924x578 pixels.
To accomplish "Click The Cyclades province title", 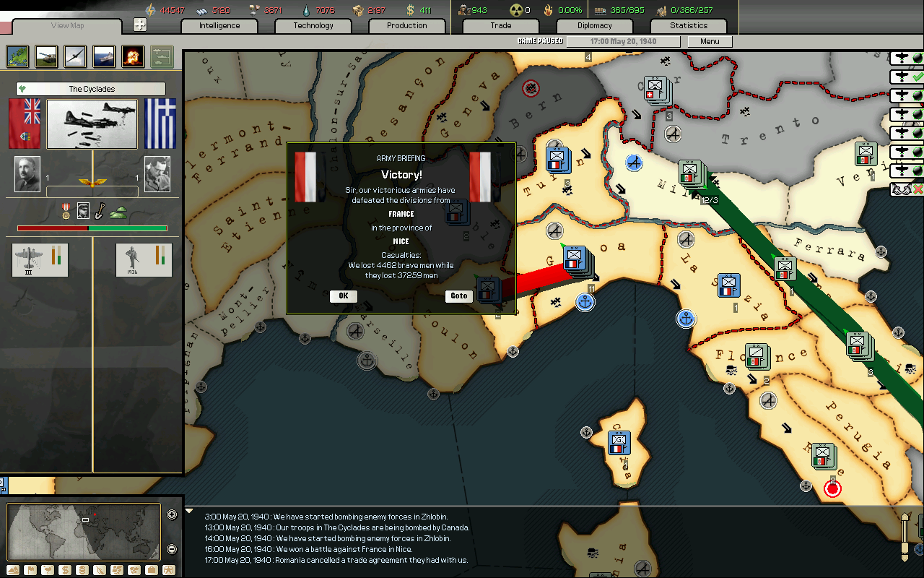I will point(91,89).
